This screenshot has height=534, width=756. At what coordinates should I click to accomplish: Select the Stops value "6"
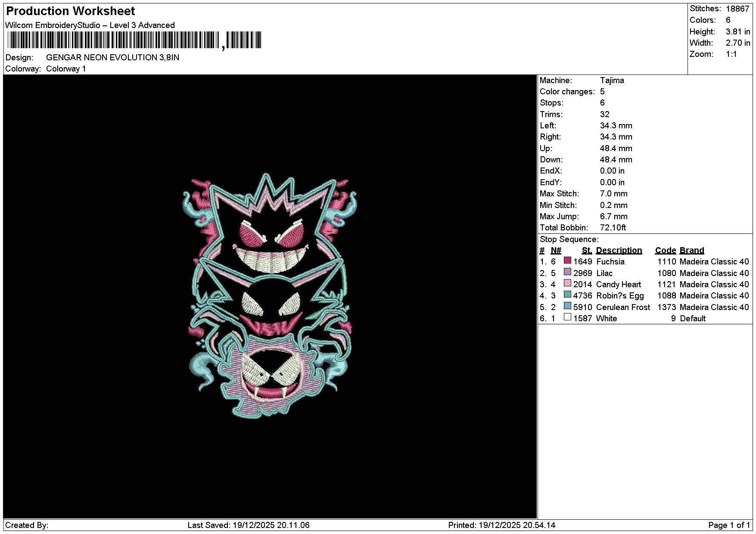tap(602, 102)
